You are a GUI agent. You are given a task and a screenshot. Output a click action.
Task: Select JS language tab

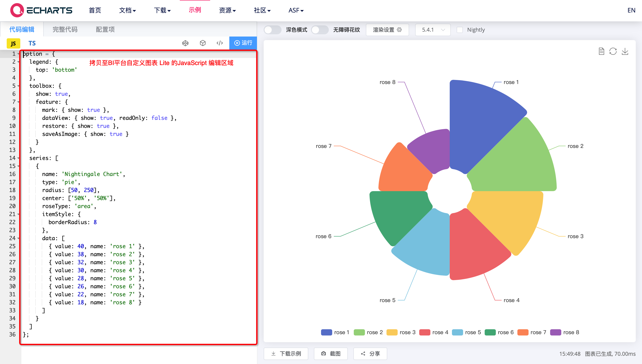pos(13,43)
